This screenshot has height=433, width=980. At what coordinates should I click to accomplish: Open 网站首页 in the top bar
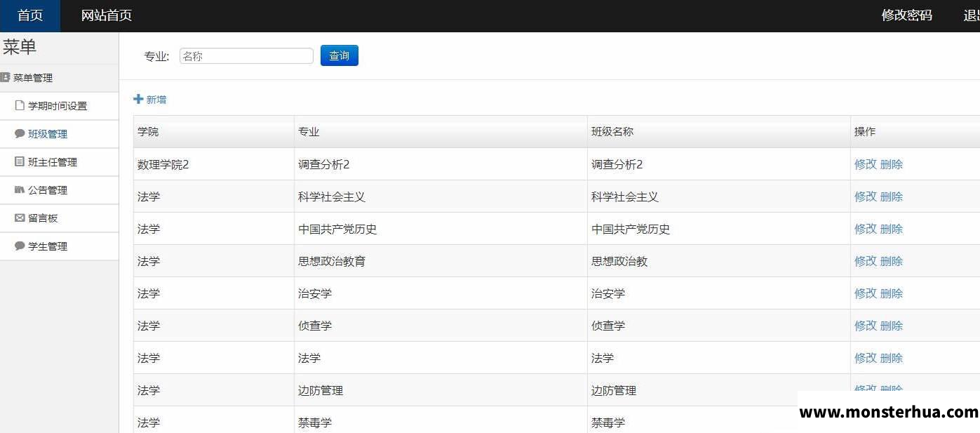click(x=107, y=15)
